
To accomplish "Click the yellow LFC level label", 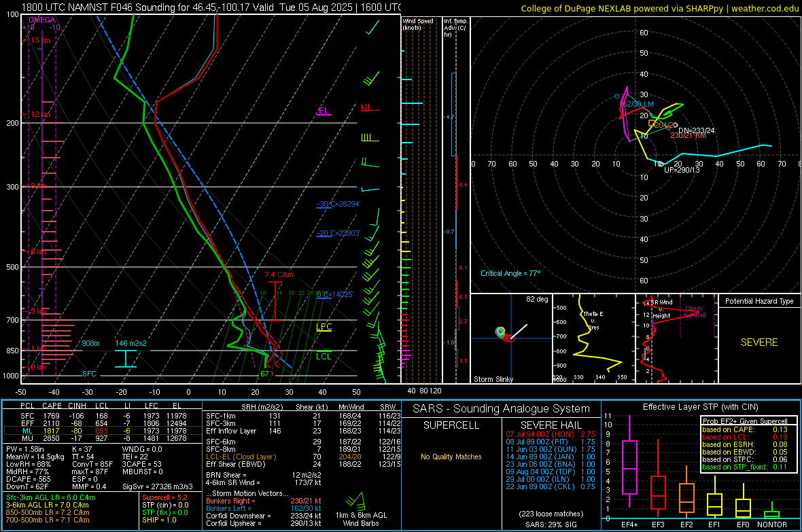I will click(x=324, y=327).
